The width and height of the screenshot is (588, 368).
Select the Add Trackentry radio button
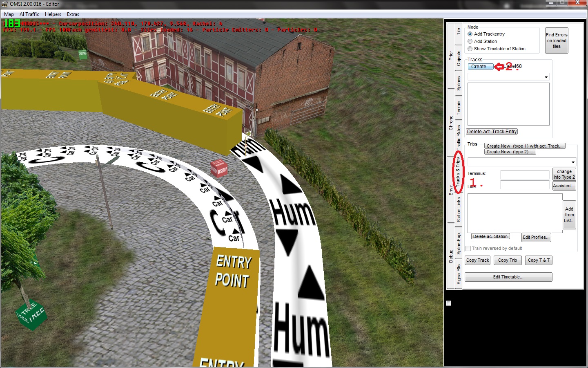click(x=470, y=34)
